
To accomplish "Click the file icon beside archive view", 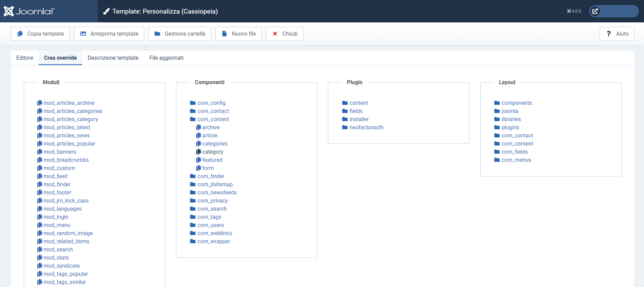I will 199,127.
